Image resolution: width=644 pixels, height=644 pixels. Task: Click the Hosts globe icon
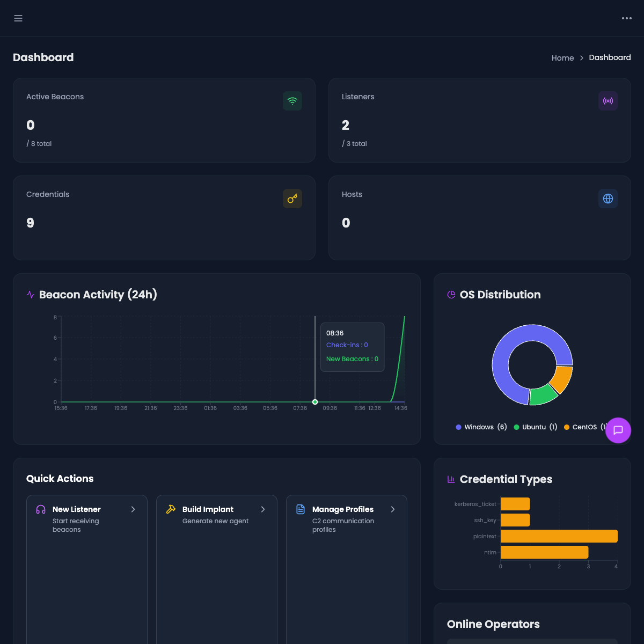pyautogui.click(x=608, y=199)
